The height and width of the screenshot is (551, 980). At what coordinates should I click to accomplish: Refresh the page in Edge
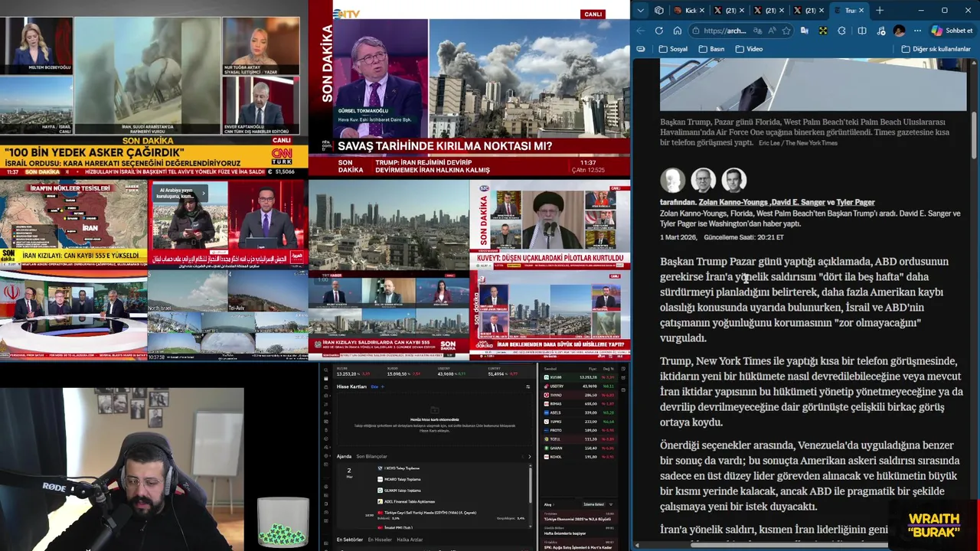(659, 31)
